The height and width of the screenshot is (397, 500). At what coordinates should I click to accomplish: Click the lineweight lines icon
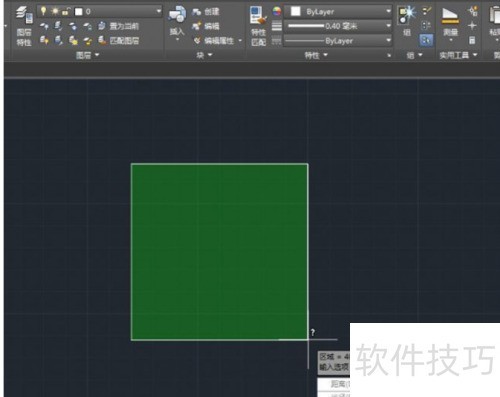tap(277, 26)
